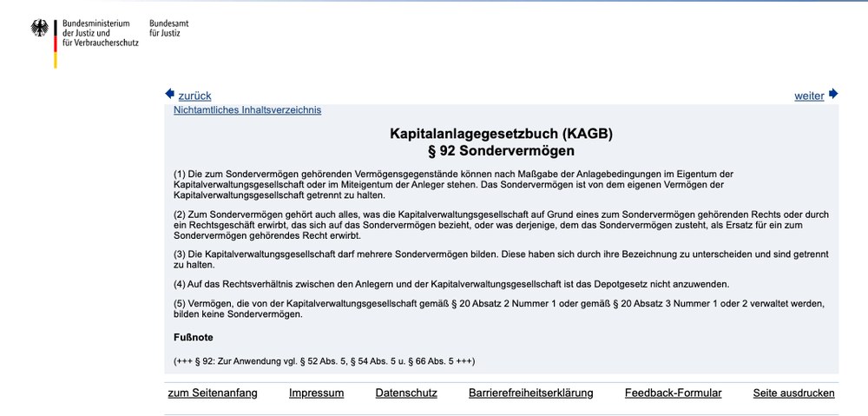Click footnote text '§ 92: Zur Anwendung vgl.'
Screen dimensions: 868x416
tap(324, 361)
